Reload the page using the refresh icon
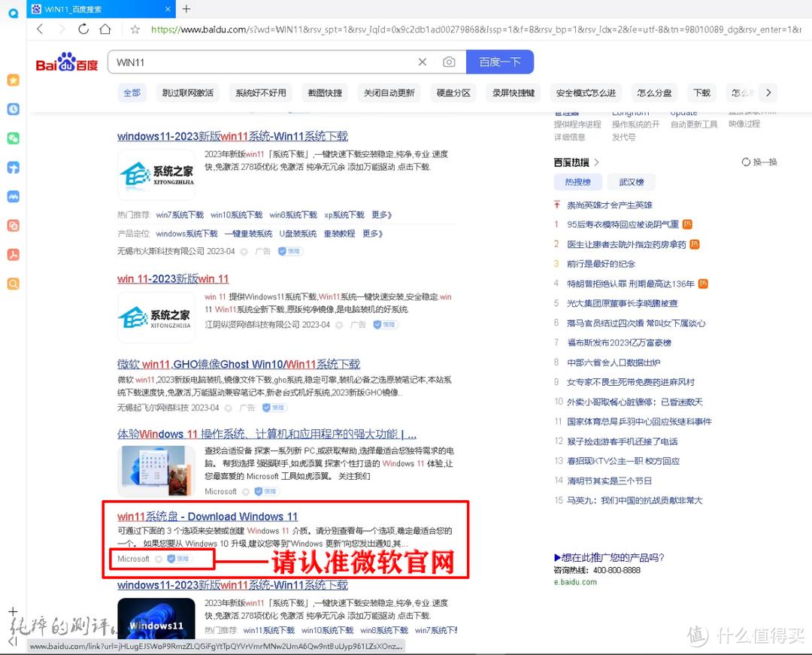The width and height of the screenshot is (812, 655). tap(83, 29)
